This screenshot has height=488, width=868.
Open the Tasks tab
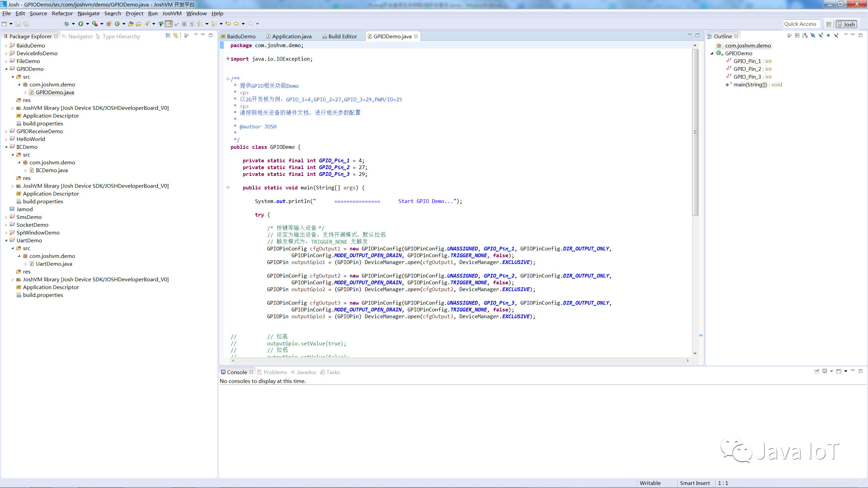click(330, 372)
